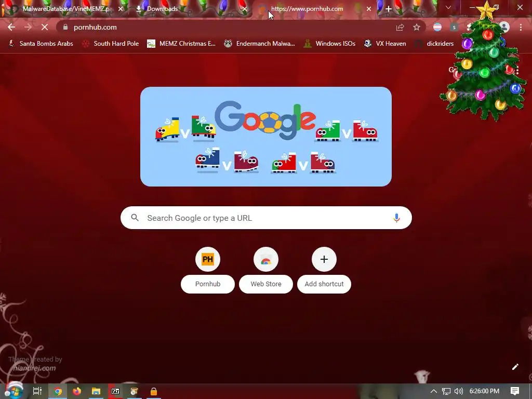
Task: Open Task View on the taskbar
Action: point(37,391)
